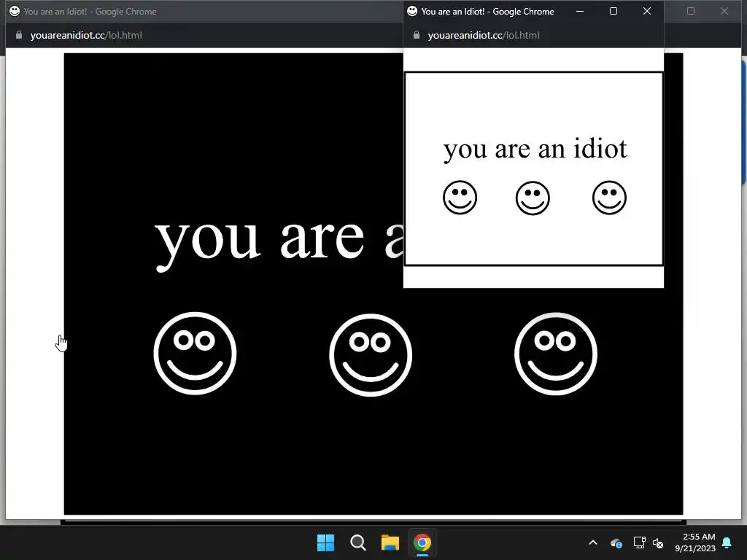This screenshot has height=560, width=747.
Task: Maximize the back Chrome window
Action: (x=691, y=11)
